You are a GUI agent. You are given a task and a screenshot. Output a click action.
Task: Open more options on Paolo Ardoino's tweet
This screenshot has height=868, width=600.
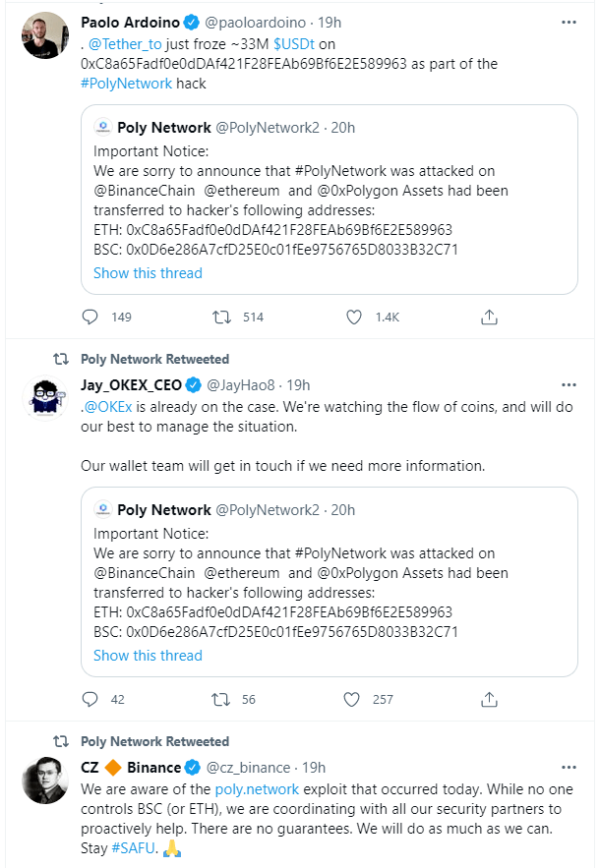(569, 22)
